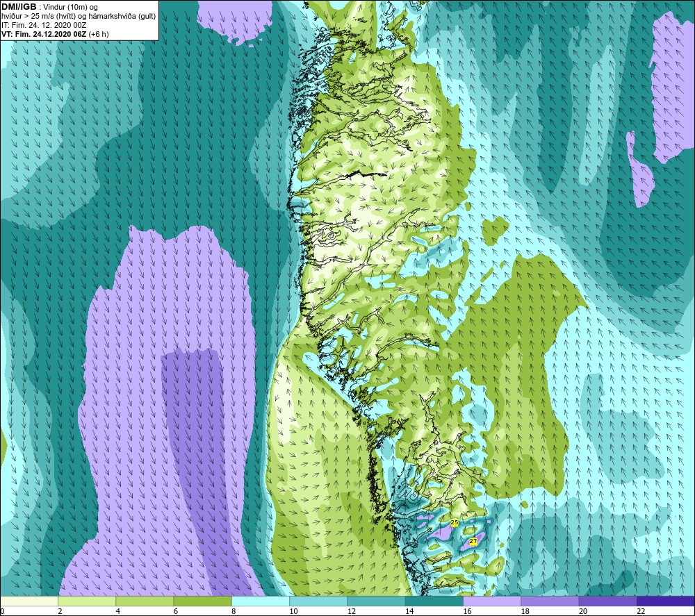The width and height of the screenshot is (695, 616).
Task: Click the violet 20–22 m/s legend swatch
Action: tap(608, 601)
